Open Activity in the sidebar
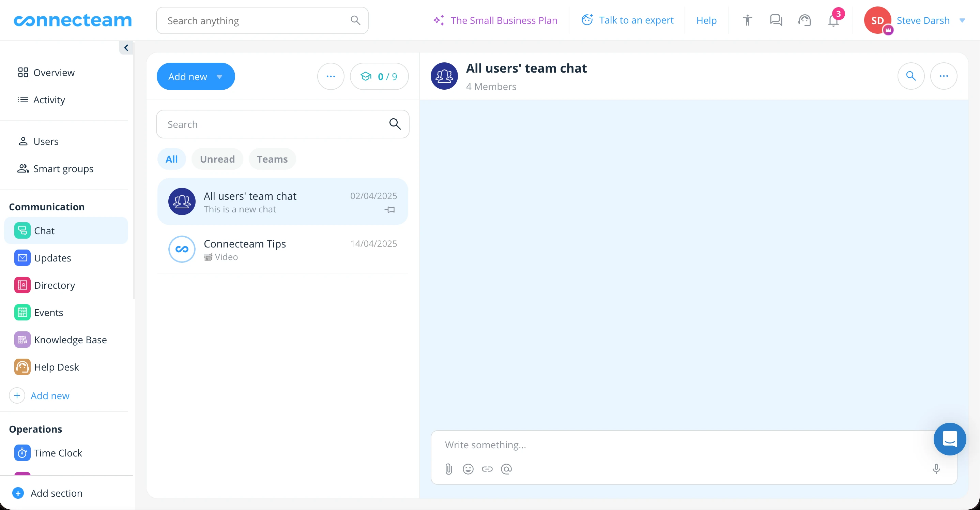980x510 pixels. click(x=42, y=100)
